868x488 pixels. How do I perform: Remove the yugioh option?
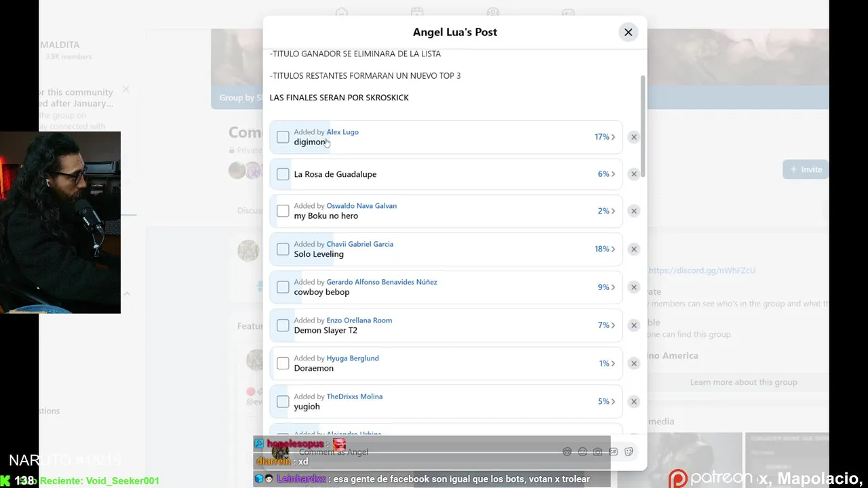click(x=633, y=401)
